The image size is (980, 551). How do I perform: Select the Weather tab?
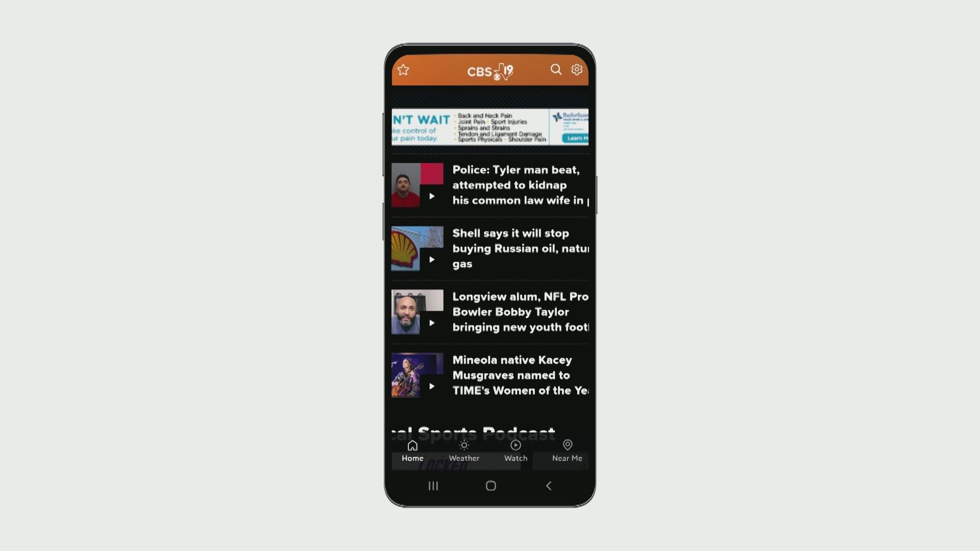[x=464, y=449]
